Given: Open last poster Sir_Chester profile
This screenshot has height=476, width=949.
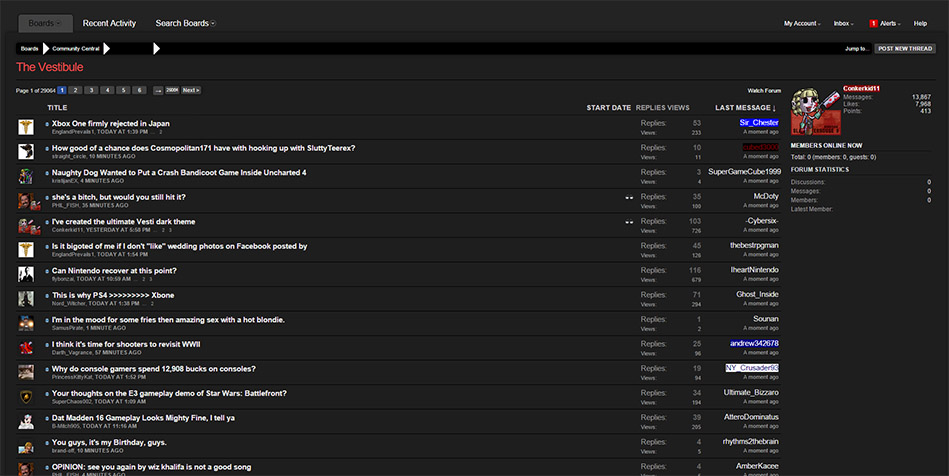Looking at the screenshot, I should tap(759, 122).
